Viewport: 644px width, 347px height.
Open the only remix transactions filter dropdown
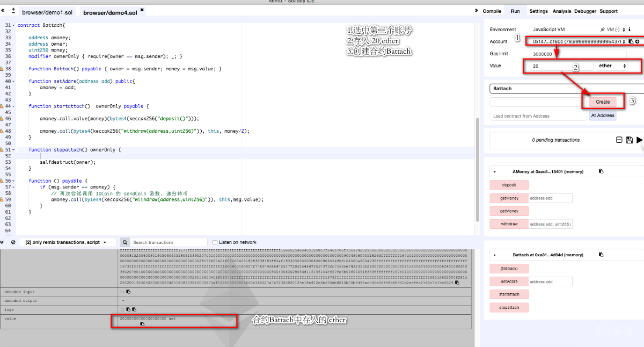coord(67,242)
